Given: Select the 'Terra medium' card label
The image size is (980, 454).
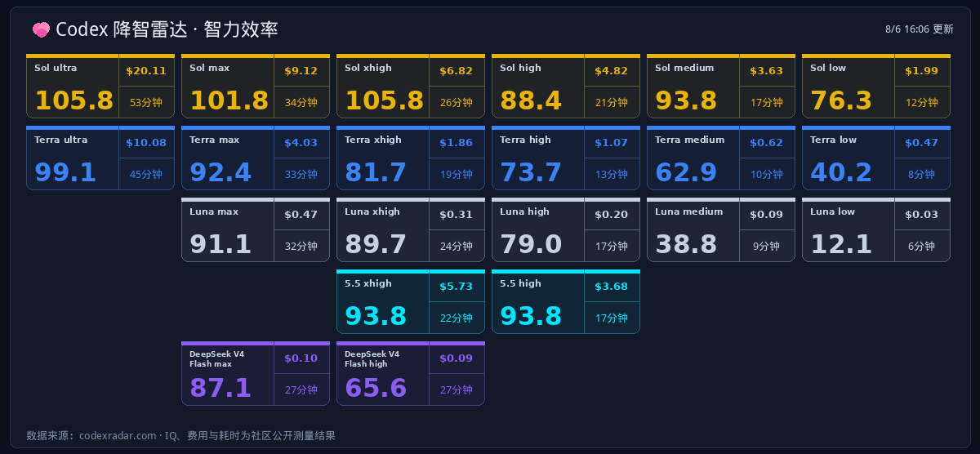Looking at the screenshot, I should tap(690, 140).
